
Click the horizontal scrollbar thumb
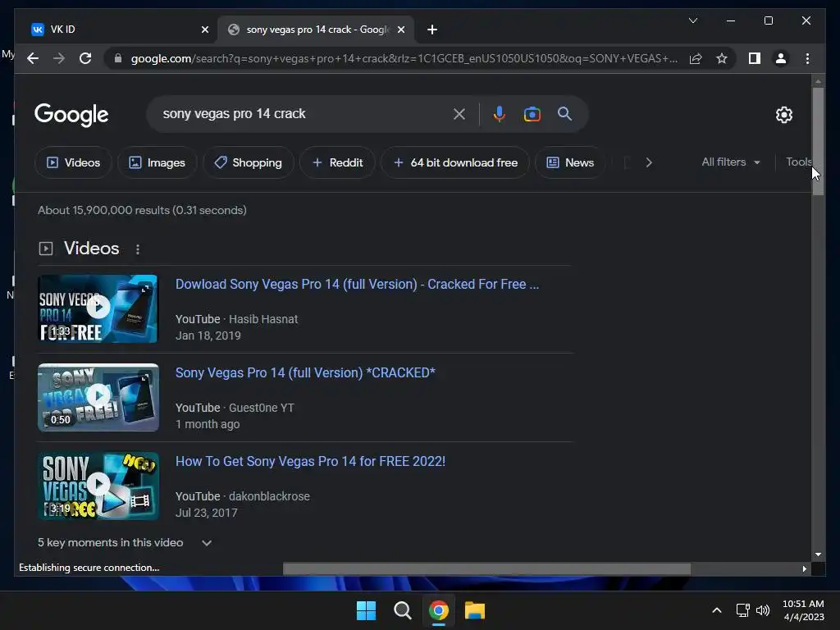point(486,569)
